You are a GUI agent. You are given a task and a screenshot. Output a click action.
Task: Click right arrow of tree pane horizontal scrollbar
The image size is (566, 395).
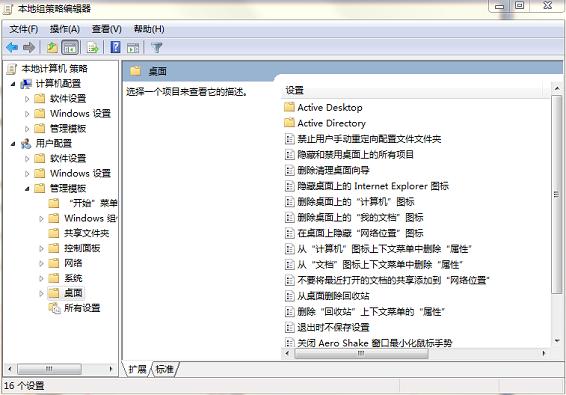tap(111, 369)
